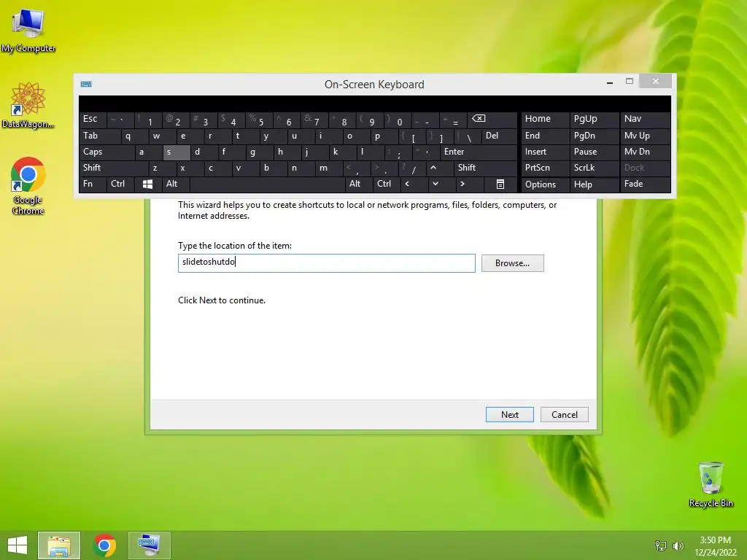Click the Esc key
This screenshot has height=560, width=747.
[x=93, y=120]
